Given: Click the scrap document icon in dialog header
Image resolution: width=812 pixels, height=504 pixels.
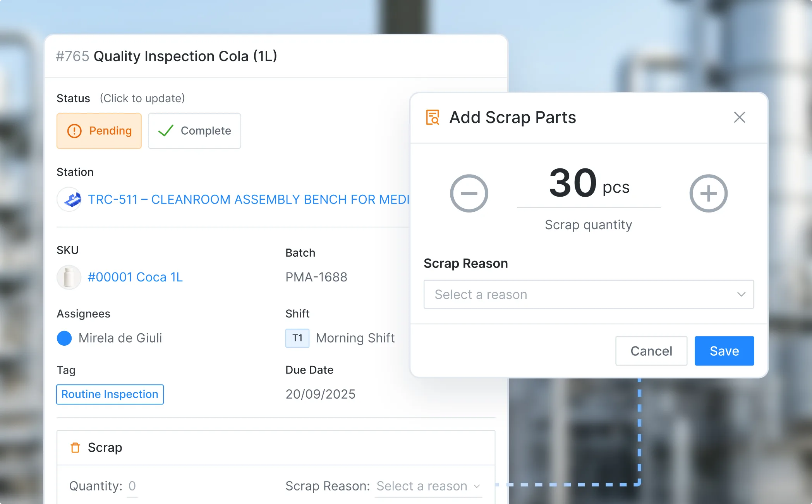Looking at the screenshot, I should [x=433, y=117].
